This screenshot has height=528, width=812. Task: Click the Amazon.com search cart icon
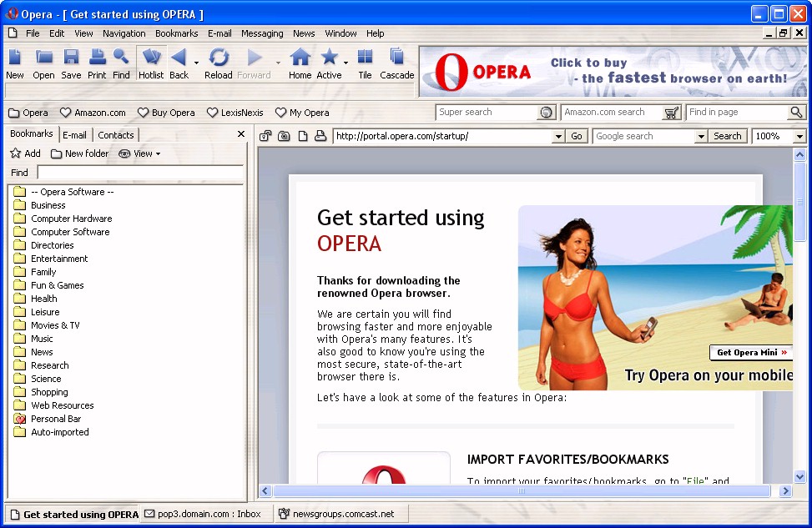pyautogui.click(x=671, y=113)
